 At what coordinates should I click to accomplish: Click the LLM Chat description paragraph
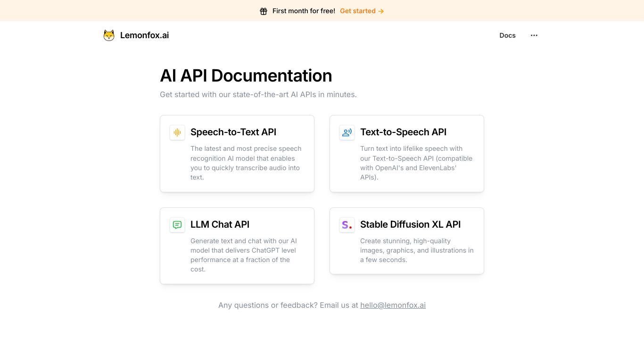(244, 255)
